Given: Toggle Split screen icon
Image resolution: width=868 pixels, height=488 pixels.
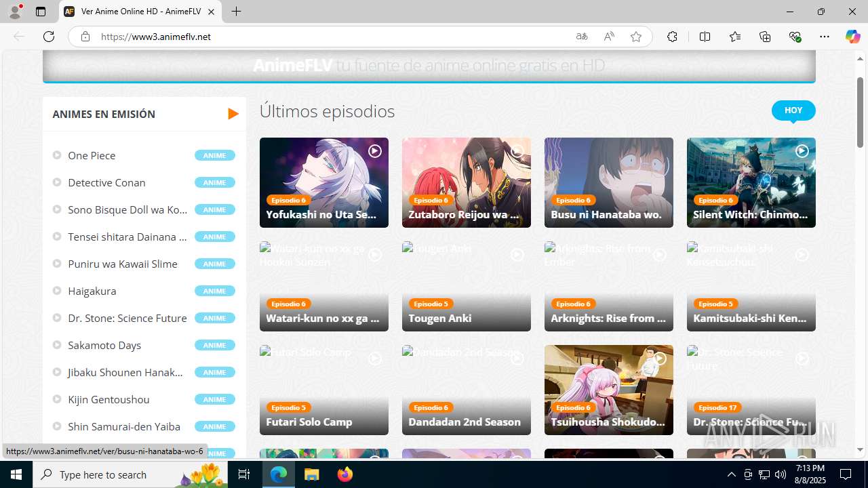Looking at the screenshot, I should pos(705,37).
